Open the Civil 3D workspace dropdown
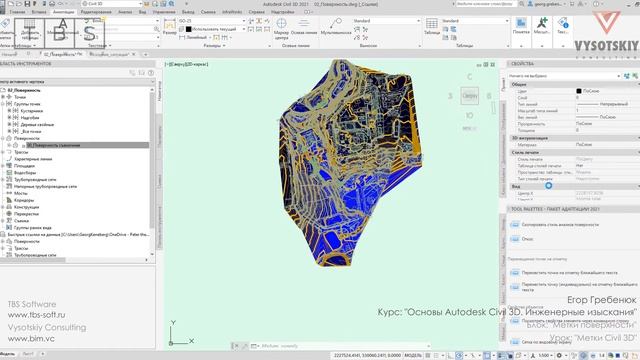640x360 pixels. click(111, 4)
